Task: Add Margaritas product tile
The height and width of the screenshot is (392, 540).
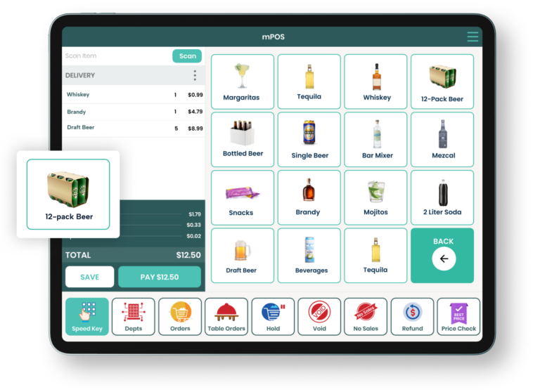Action: click(241, 81)
